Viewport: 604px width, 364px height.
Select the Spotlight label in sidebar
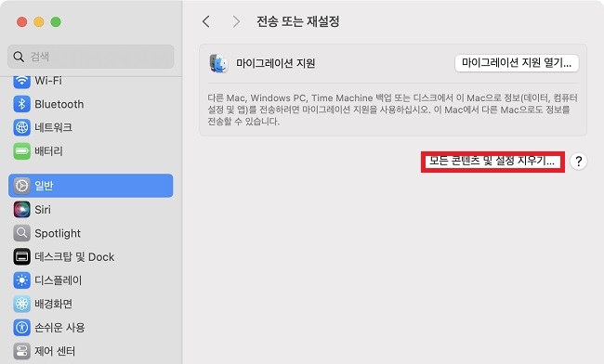pos(58,233)
